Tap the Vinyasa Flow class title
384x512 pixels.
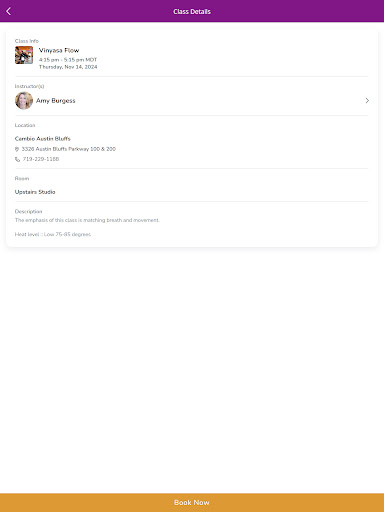59,50
